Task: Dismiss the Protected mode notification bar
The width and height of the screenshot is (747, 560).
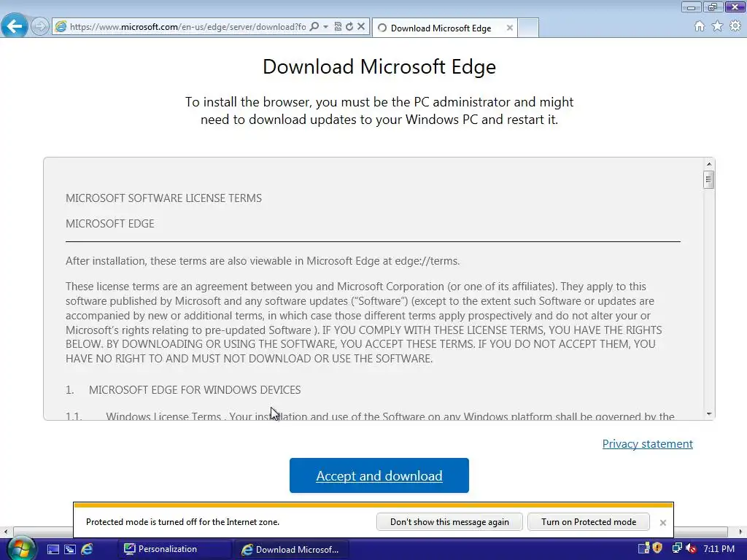Action: point(662,522)
